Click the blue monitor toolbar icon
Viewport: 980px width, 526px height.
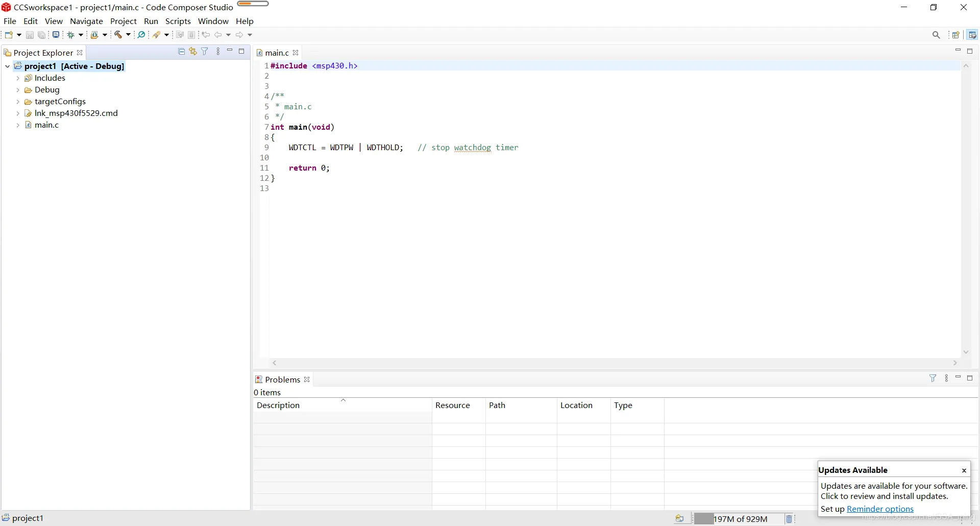(56, 35)
